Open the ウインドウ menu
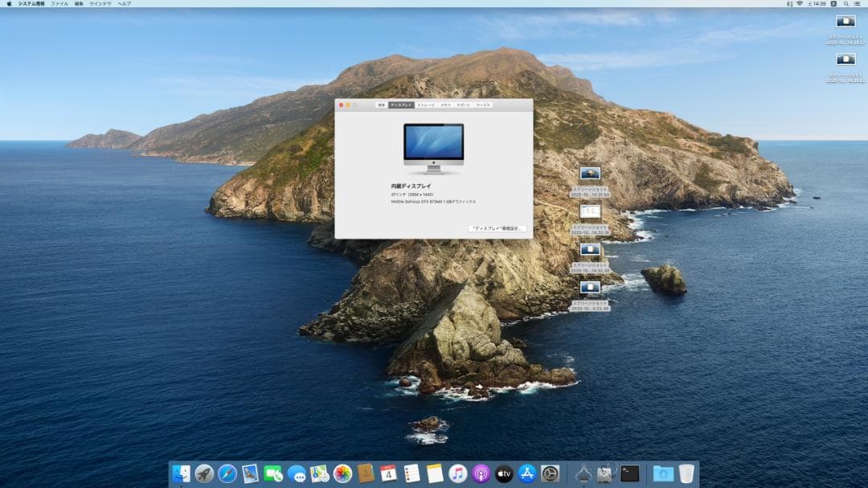The height and width of the screenshot is (488, 868). 100,3
